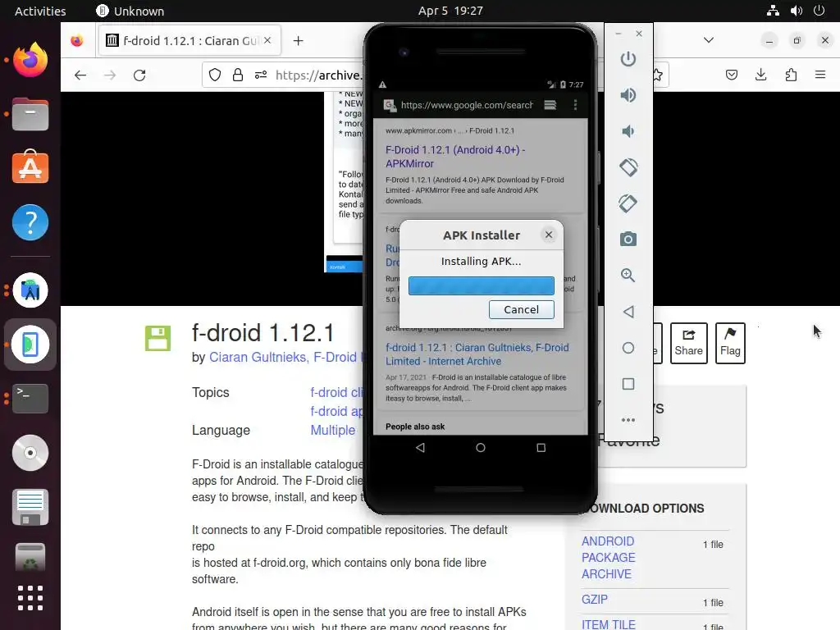This screenshot has width=840, height=630.
Task: Download the GZIP file option
Action: [595, 600]
